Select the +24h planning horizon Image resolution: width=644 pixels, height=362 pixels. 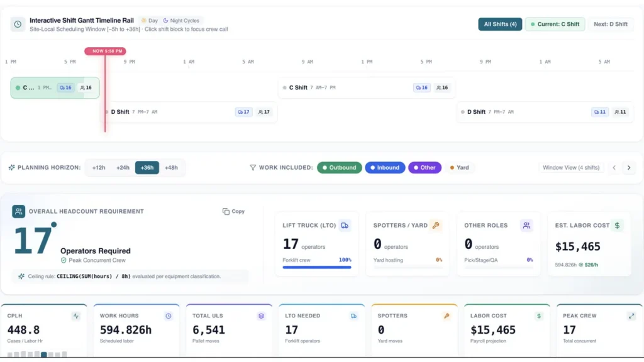tap(123, 167)
